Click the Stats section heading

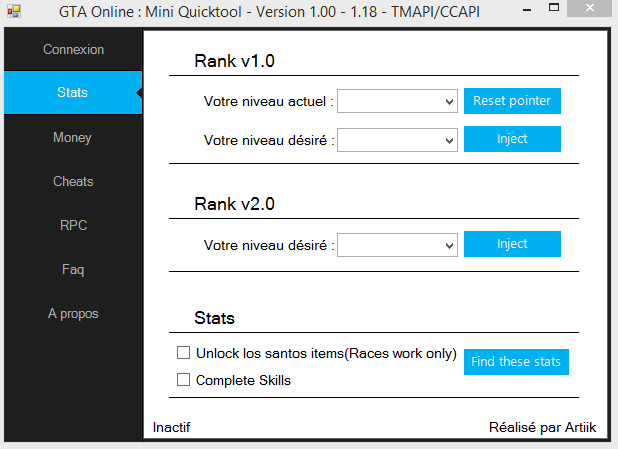214,318
